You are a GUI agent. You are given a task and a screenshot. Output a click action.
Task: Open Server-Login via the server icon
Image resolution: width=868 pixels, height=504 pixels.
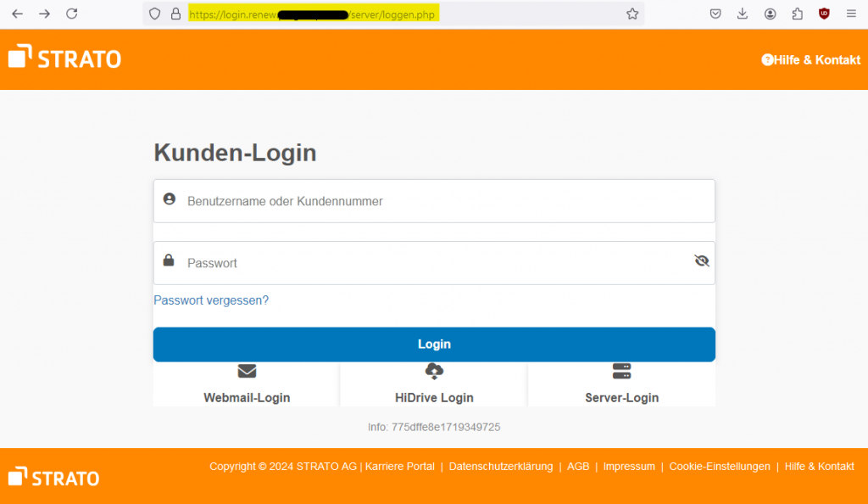(621, 371)
